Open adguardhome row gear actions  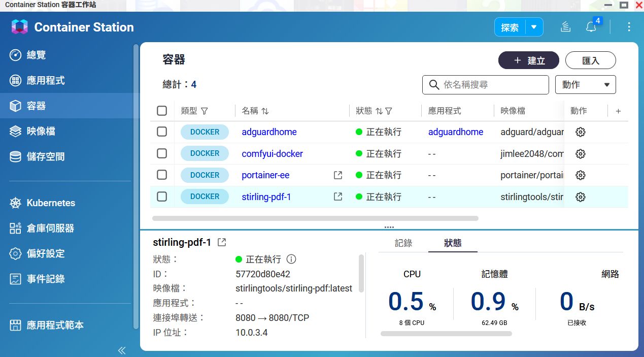point(581,132)
